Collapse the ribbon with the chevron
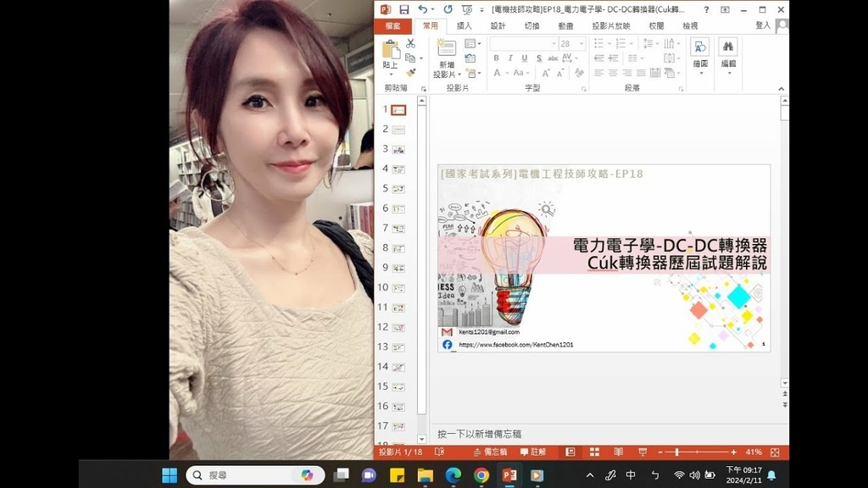The height and width of the screenshot is (488, 868). coord(781,88)
